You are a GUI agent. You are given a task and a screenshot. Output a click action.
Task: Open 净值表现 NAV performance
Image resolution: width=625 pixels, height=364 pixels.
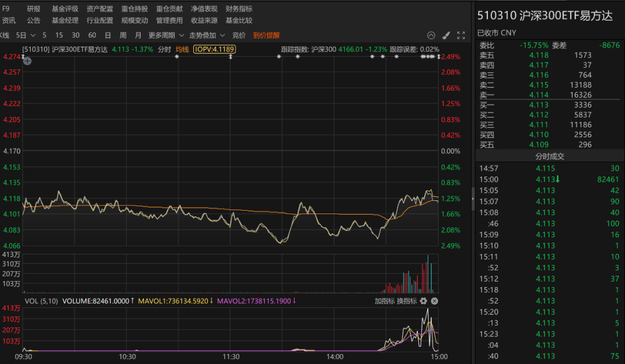[204, 9]
